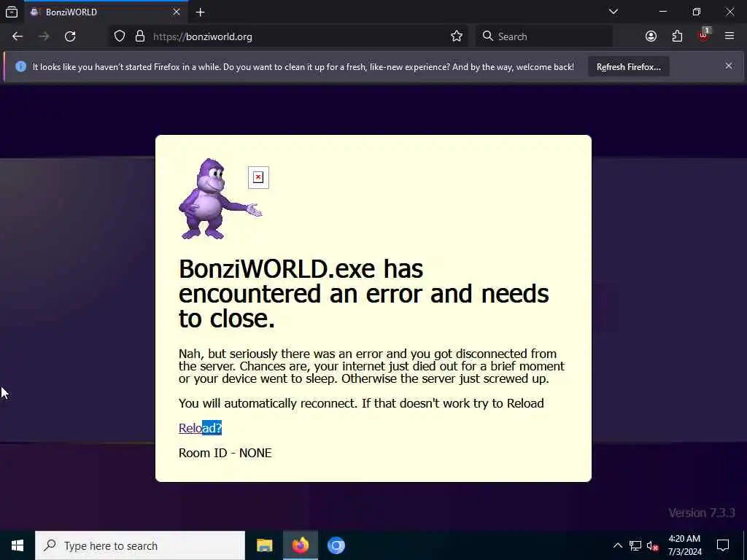747x560 pixels.
Task: Open the Extensions puzzle icon
Action: (677, 36)
